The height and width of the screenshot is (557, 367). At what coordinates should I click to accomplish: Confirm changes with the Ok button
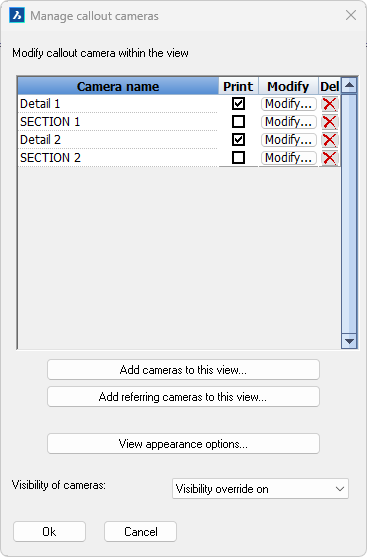49,531
